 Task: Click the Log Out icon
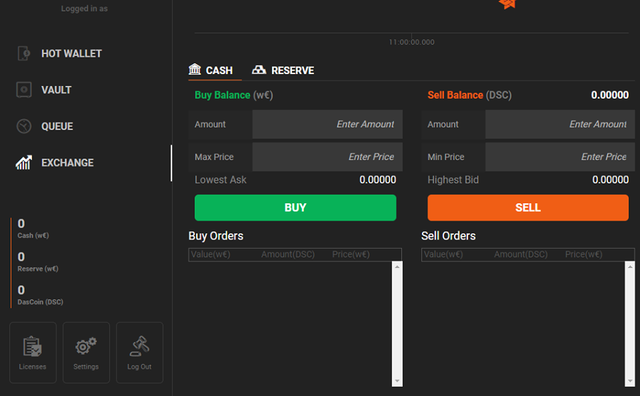point(139,346)
